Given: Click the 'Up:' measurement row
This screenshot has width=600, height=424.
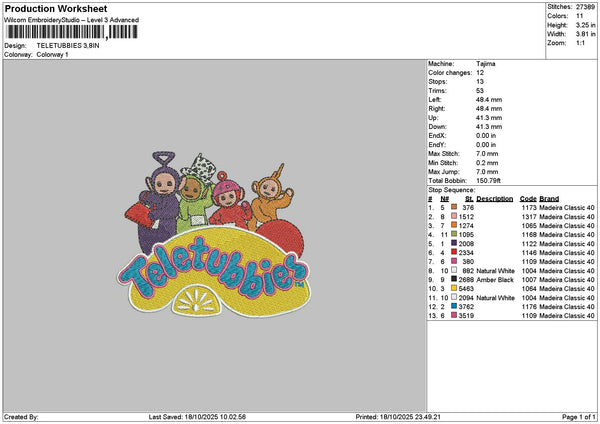Looking at the screenshot, I should pos(465,118).
